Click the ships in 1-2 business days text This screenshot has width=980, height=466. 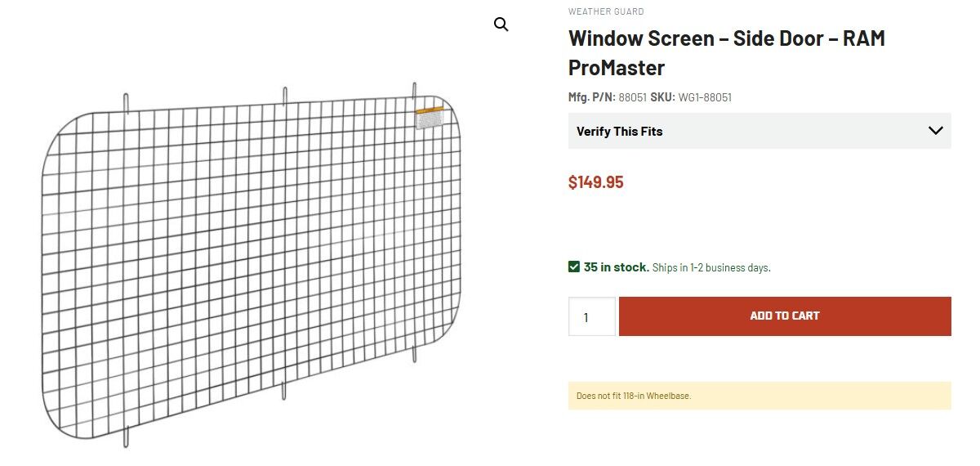[x=711, y=267]
